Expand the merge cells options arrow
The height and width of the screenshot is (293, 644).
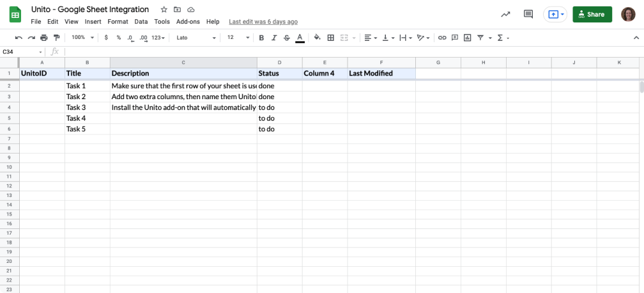pos(354,38)
